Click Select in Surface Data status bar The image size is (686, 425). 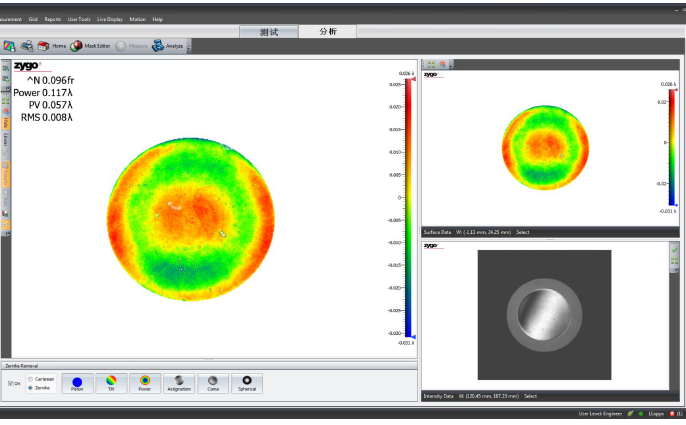coord(522,232)
